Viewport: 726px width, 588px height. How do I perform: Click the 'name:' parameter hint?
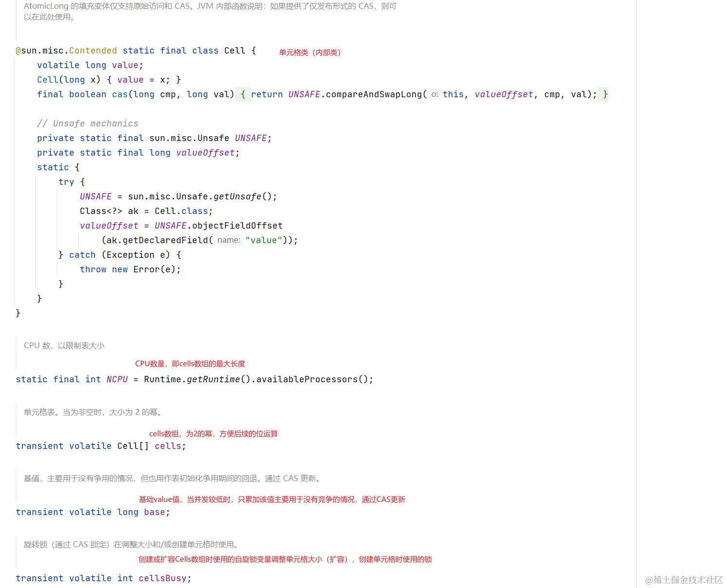tap(229, 240)
